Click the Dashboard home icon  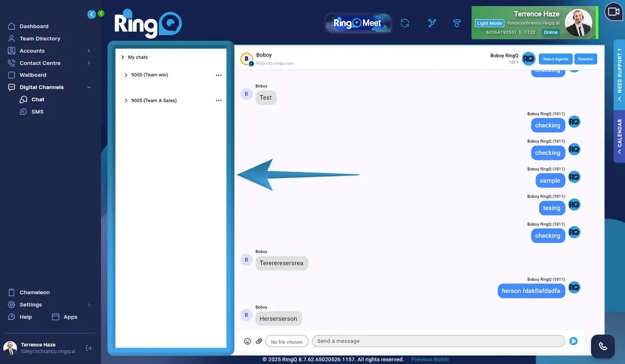(x=11, y=26)
